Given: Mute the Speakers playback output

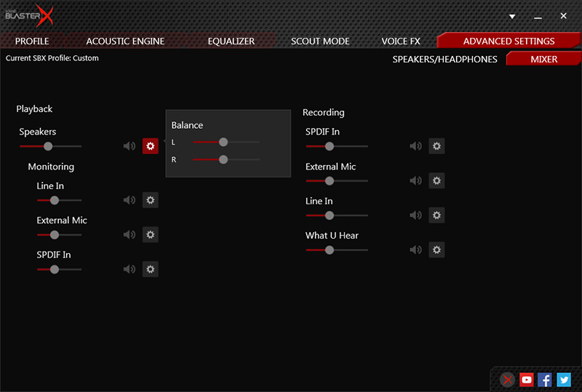Looking at the screenshot, I should pos(129,146).
